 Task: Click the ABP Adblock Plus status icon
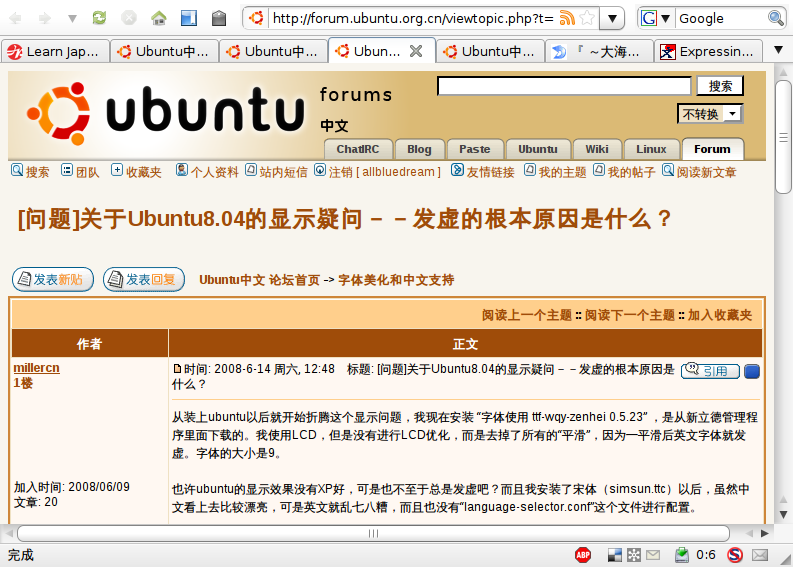[x=583, y=555]
